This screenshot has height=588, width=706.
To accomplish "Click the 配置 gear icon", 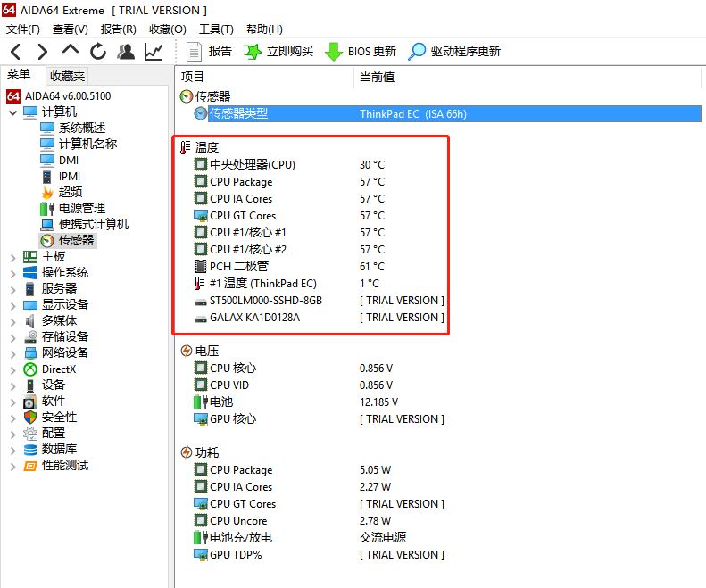I will tap(30, 434).
